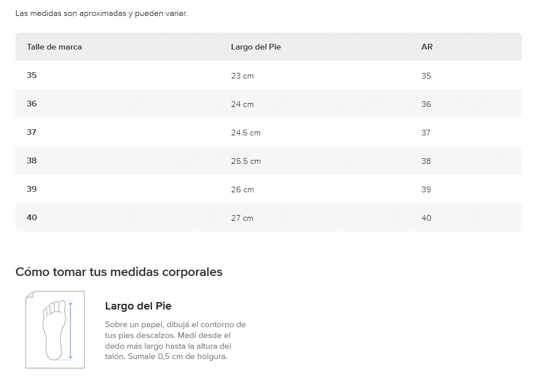Click the approximate measurements disclaimer text
The width and height of the screenshot is (556, 392).
pyautogui.click(x=101, y=14)
